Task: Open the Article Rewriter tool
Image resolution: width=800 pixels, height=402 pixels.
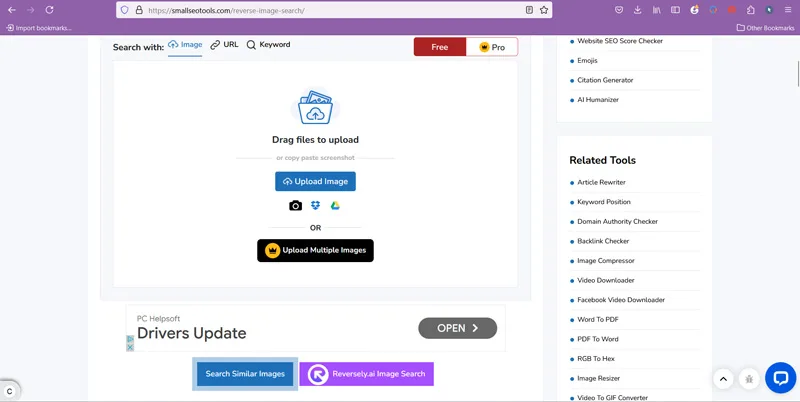Action: click(602, 182)
